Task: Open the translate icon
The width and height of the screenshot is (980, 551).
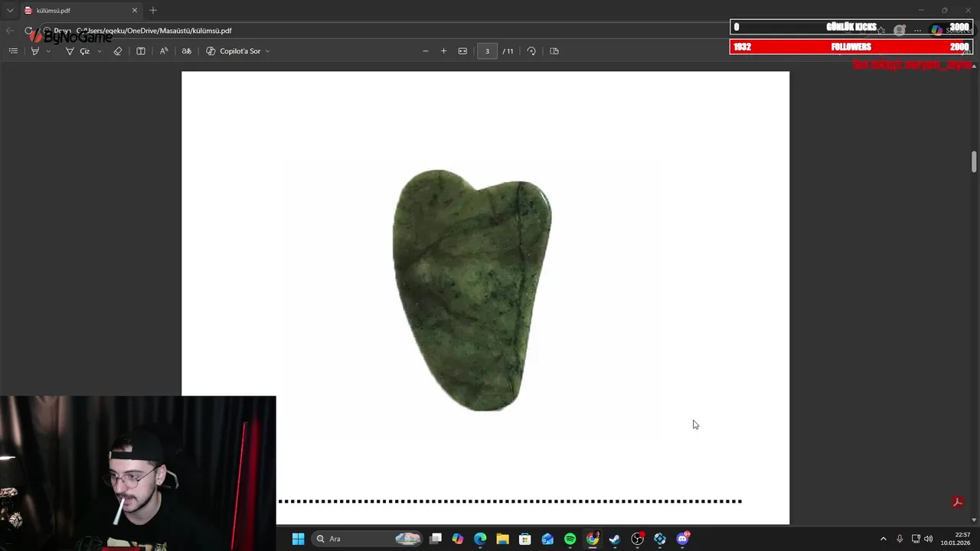Action: coord(186,51)
